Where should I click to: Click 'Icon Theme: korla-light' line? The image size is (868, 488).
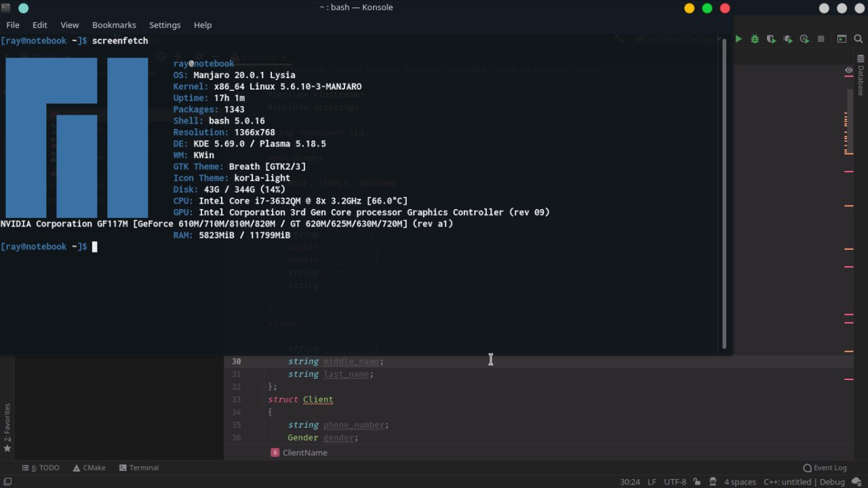click(231, 178)
